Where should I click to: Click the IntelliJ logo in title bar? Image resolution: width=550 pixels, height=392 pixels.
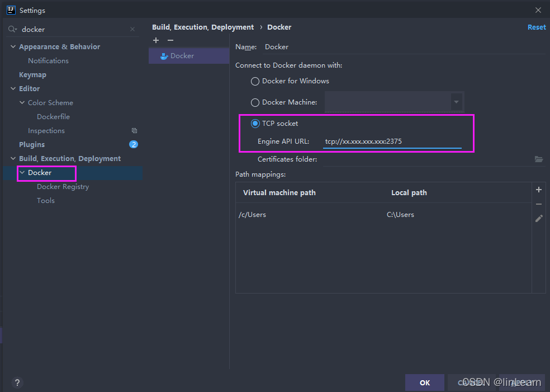coord(11,10)
